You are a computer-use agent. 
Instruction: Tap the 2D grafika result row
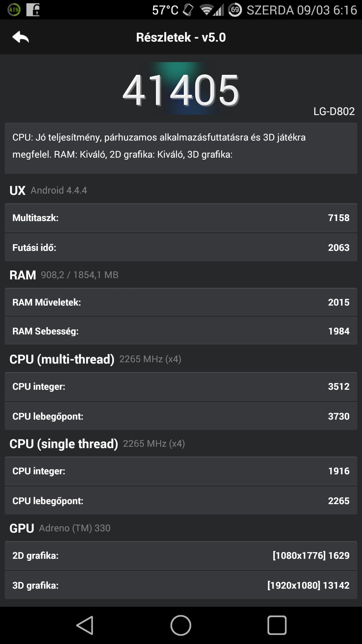[181, 555]
